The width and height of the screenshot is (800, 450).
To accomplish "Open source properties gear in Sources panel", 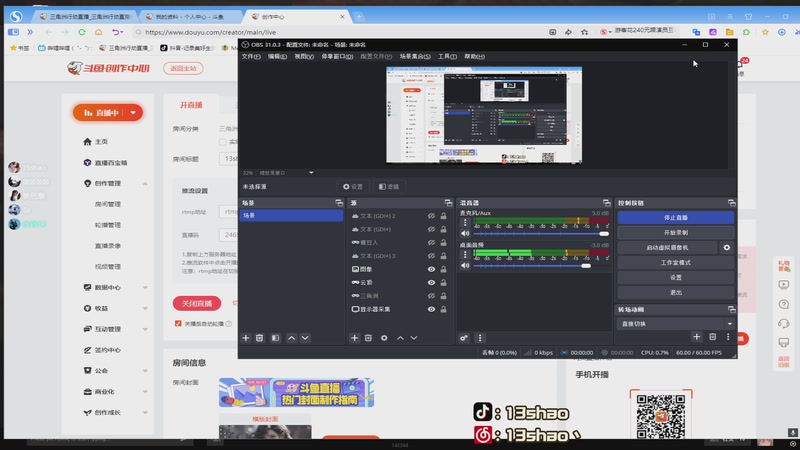I will point(384,338).
